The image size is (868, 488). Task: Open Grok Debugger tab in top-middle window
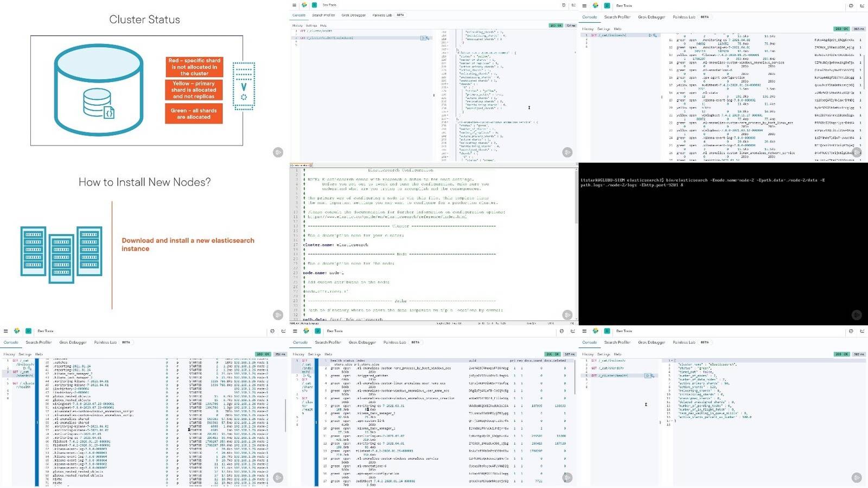pos(354,15)
